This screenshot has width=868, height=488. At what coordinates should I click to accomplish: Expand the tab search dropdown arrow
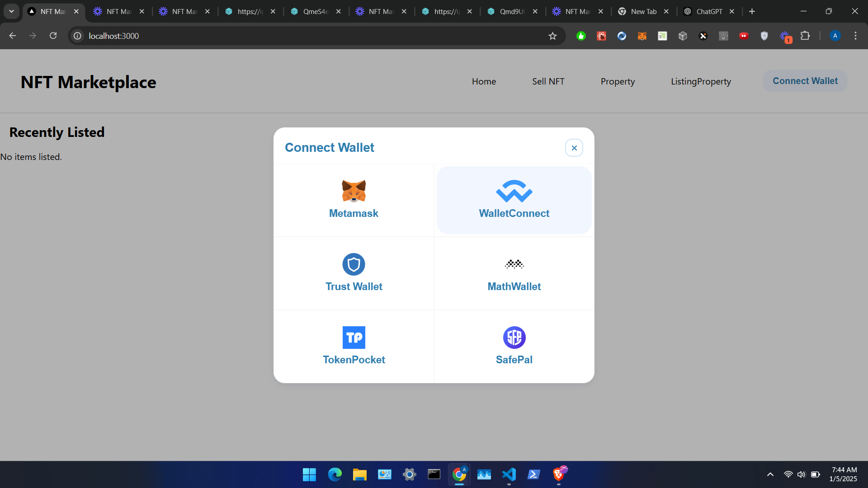tap(11, 11)
